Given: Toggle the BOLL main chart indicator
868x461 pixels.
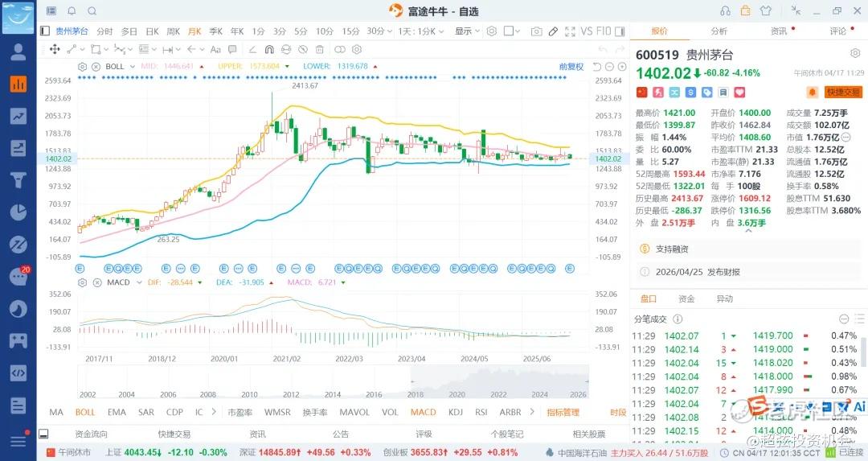Looking at the screenshot, I should pos(85,412).
